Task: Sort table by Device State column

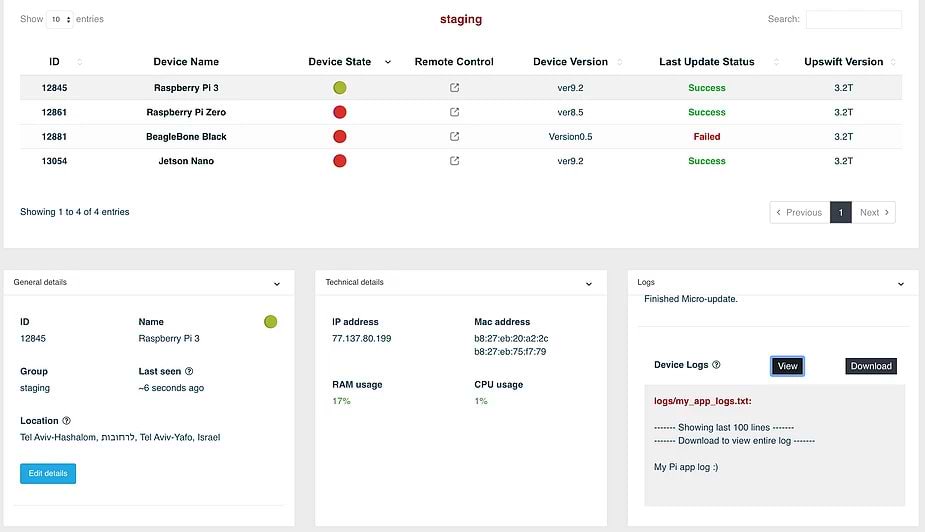Action: (x=340, y=62)
